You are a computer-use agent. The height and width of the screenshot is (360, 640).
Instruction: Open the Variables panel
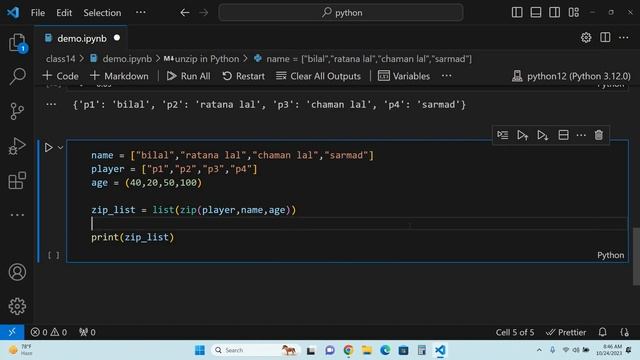pyautogui.click(x=404, y=76)
